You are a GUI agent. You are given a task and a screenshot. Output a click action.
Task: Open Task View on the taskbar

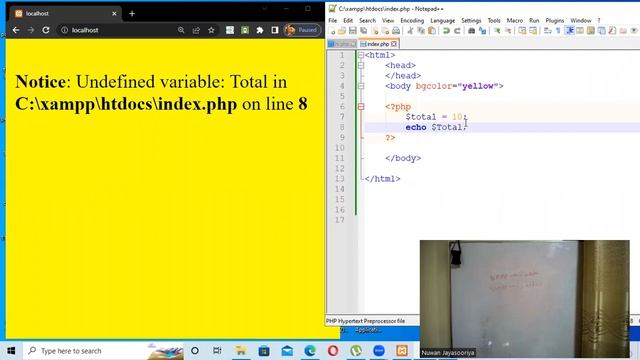217,351
